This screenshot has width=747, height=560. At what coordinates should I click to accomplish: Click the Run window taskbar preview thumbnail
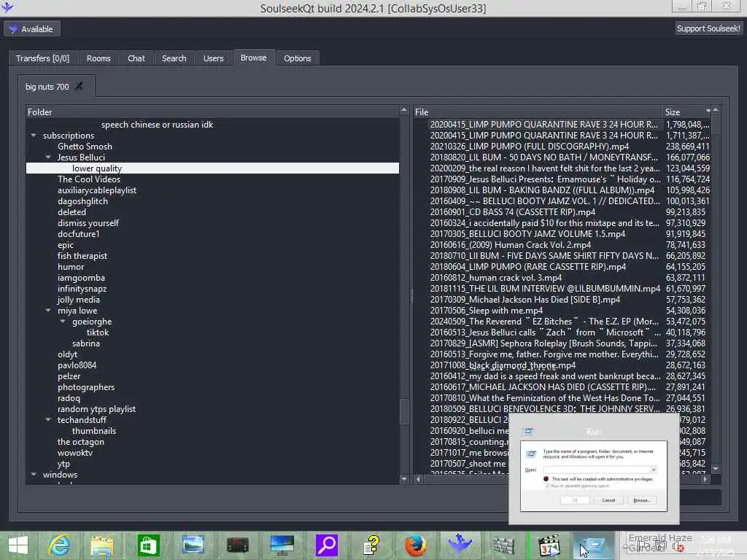[594, 469]
